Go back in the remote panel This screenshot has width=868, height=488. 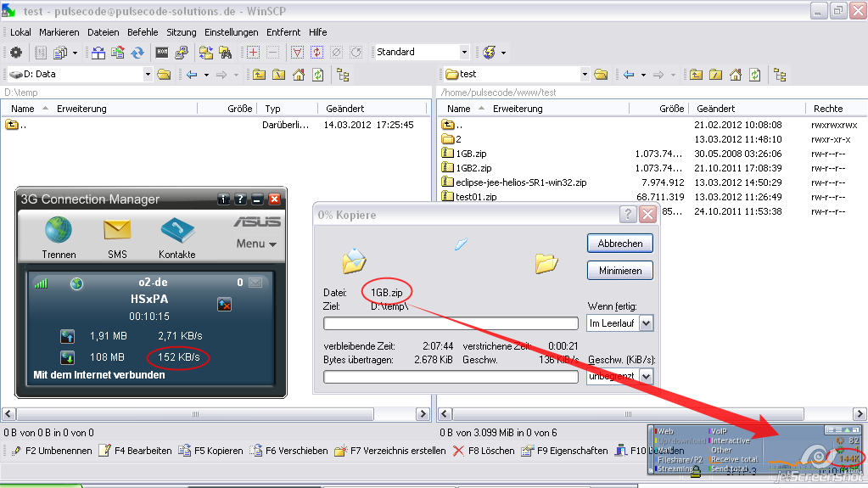point(629,74)
